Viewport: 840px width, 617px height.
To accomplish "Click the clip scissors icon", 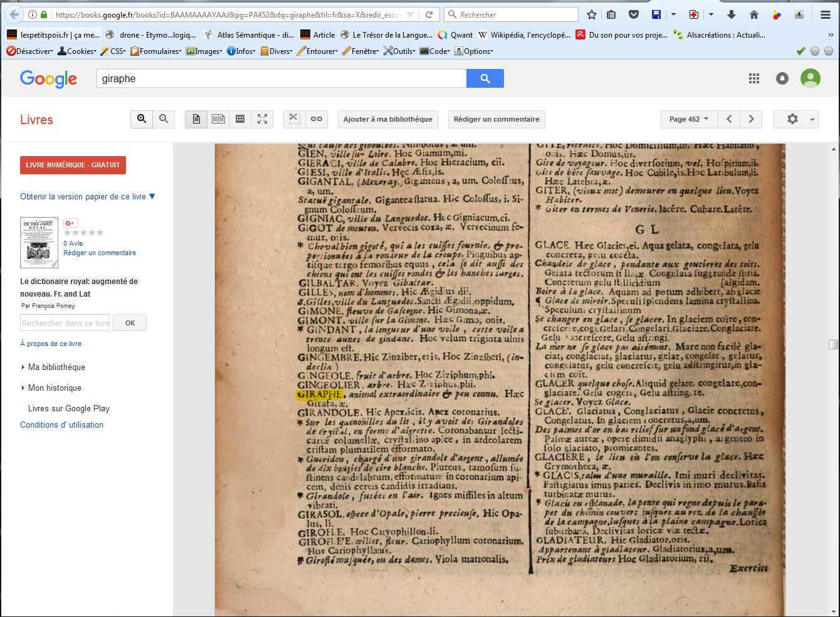I will tap(295, 119).
